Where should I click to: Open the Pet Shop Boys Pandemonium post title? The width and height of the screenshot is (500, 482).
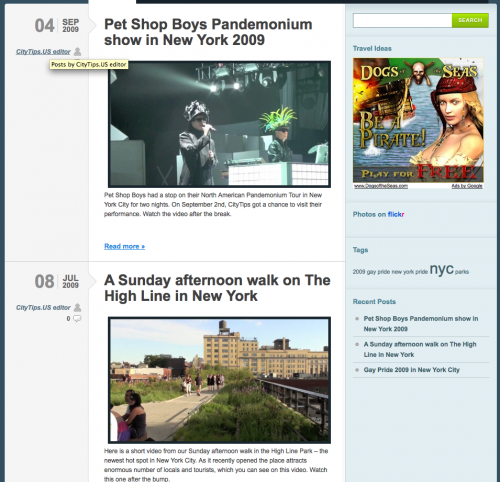[x=208, y=32]
